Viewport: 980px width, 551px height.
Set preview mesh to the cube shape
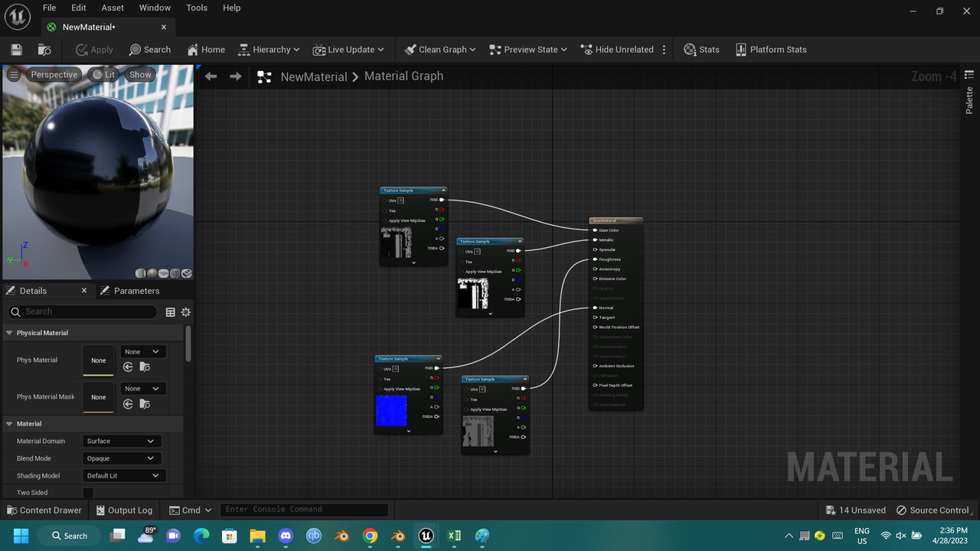[175, 273]
